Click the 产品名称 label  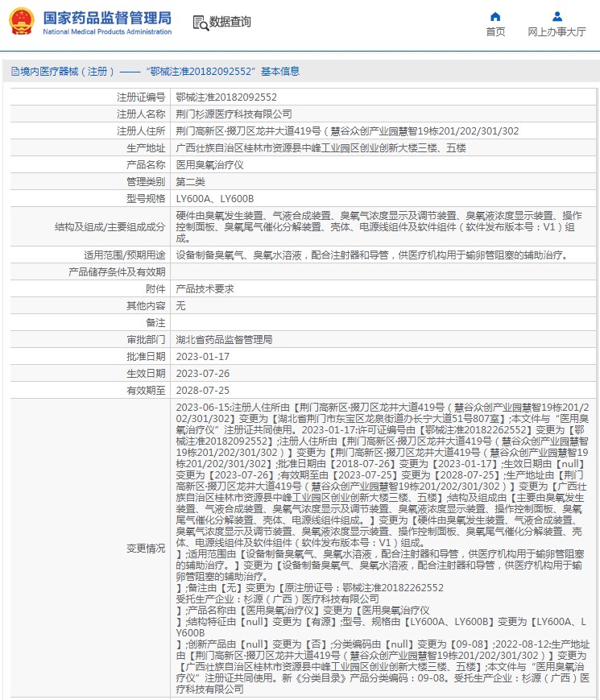point(146,165)
